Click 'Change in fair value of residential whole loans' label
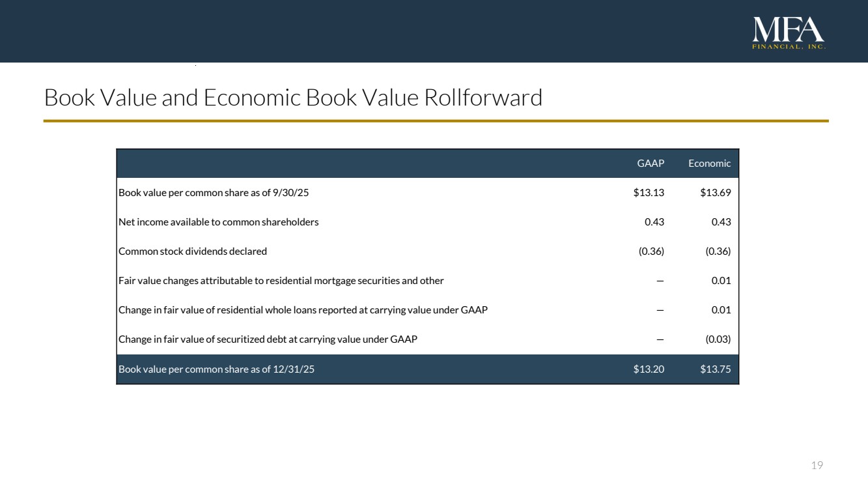The height and width of the screenshot is (488, 868). click(303, 310)
